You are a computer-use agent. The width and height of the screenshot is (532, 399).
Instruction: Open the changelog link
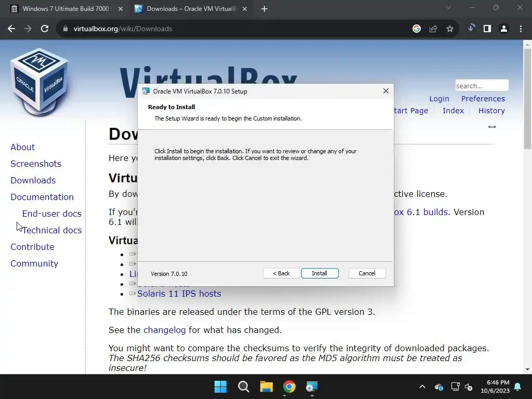165,330
